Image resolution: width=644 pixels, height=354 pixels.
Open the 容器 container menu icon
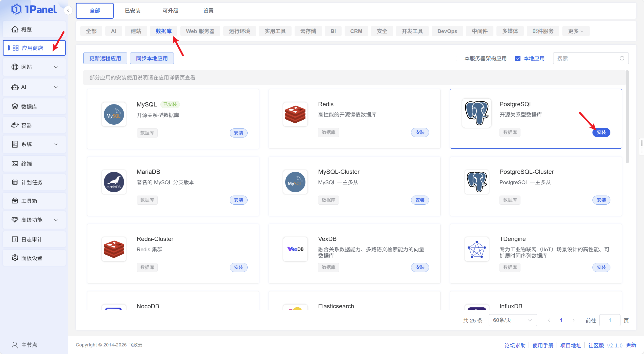click(15, 125)
